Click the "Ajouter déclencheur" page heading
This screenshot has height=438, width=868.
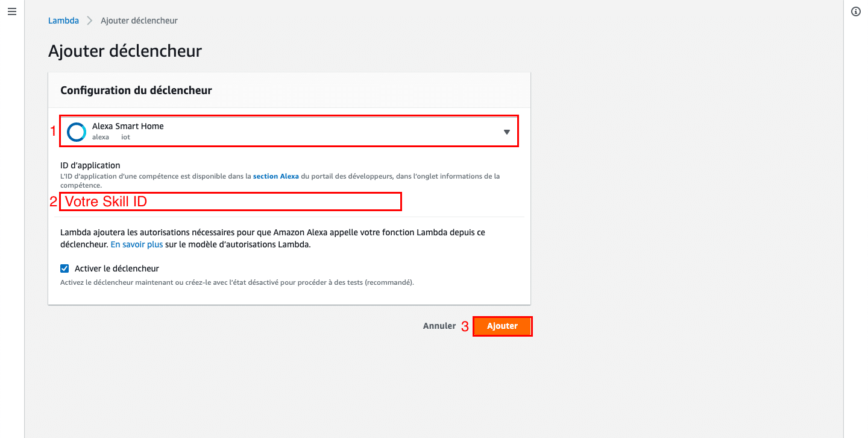click(125, 51)
